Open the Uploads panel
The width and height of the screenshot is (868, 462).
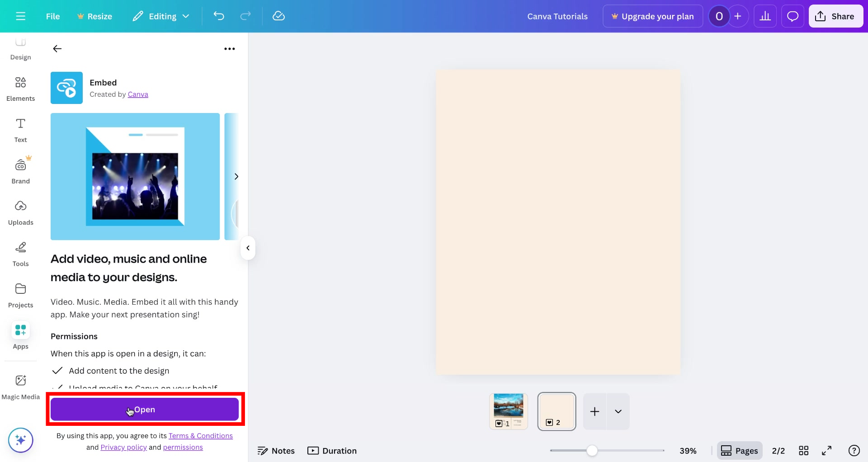point(20,212)
